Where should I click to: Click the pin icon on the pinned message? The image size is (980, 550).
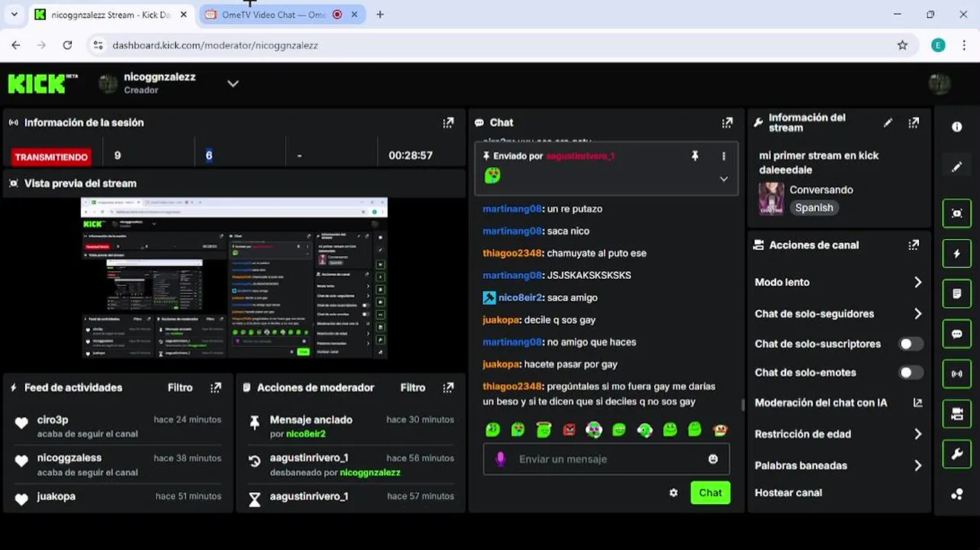[695, 156]
